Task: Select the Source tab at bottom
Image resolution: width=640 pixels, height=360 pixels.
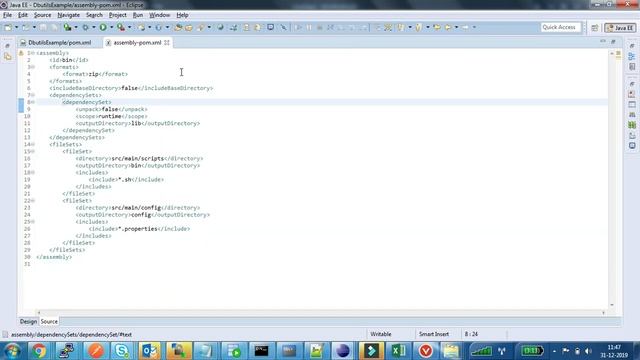Action: [49, 322]
